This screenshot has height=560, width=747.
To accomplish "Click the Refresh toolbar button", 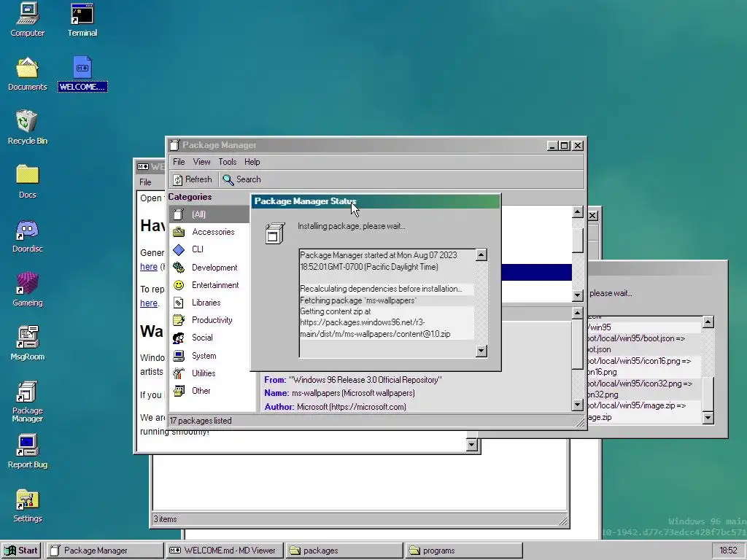I will point(193,179).
